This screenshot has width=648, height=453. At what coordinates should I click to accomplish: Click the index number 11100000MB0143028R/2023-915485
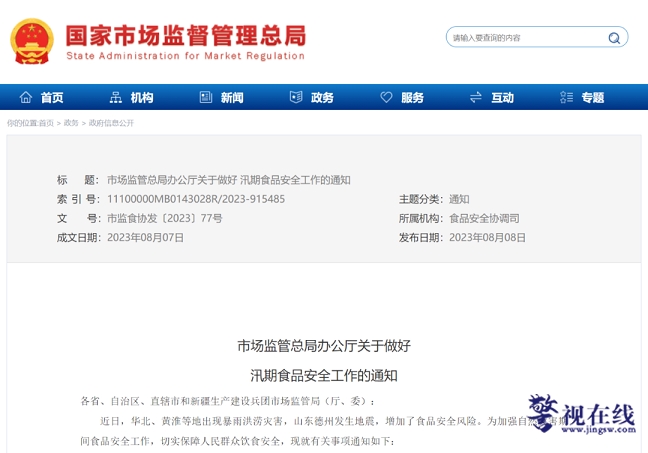tap(196, 199)
